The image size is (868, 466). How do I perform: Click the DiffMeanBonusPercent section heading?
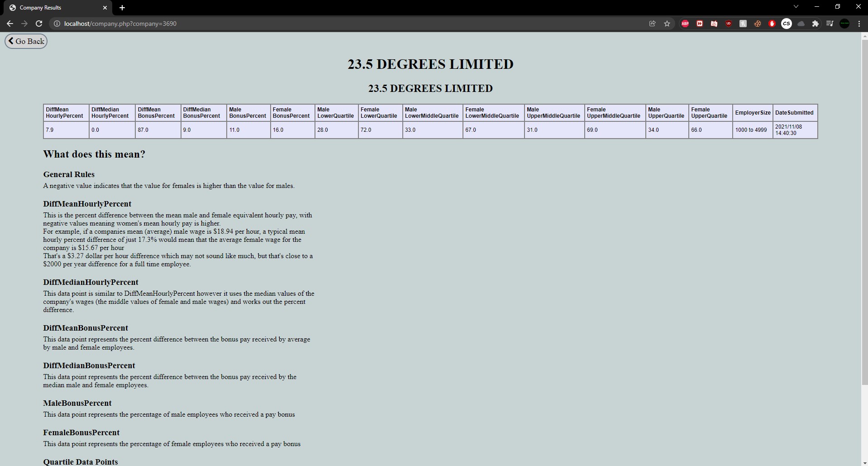click(86, 328)
